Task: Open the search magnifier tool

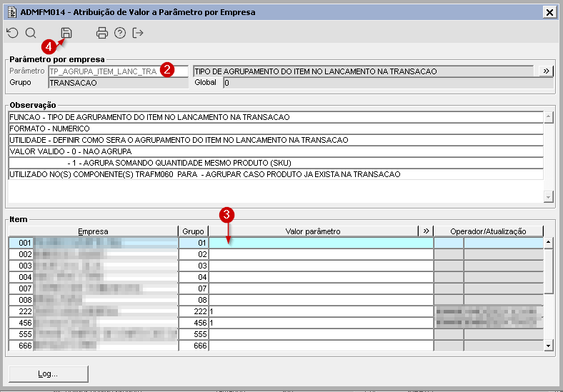Action: (31, 33)
